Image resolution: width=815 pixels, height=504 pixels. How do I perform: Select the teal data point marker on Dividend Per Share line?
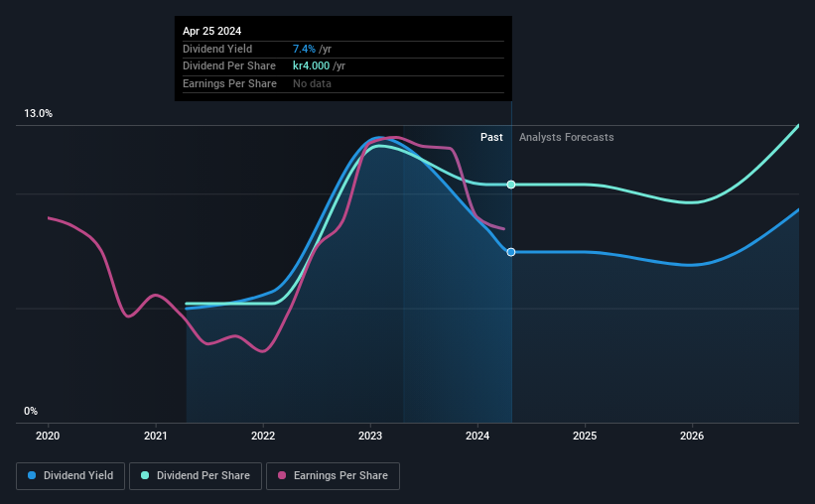[x=511, y=185]
